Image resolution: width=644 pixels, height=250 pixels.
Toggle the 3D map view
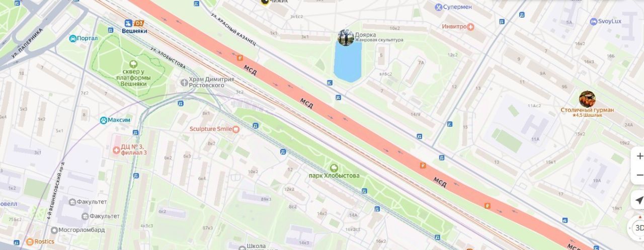tap(637, 228)
